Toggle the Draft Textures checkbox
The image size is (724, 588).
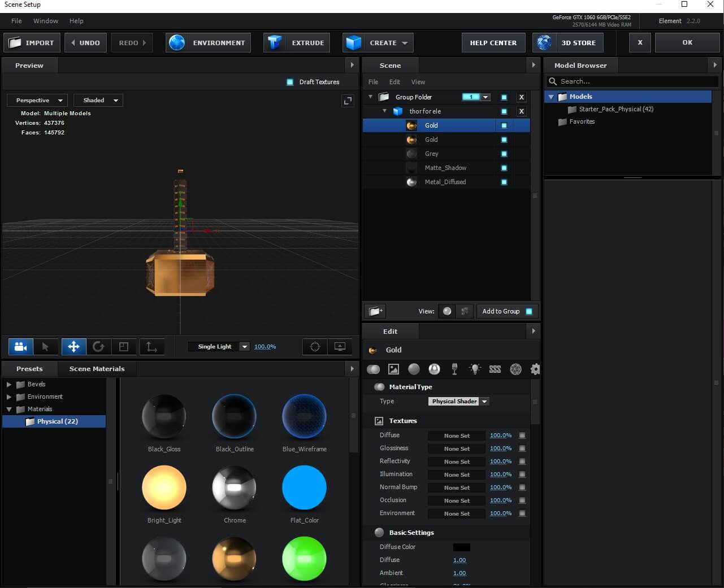pos(290,82)
